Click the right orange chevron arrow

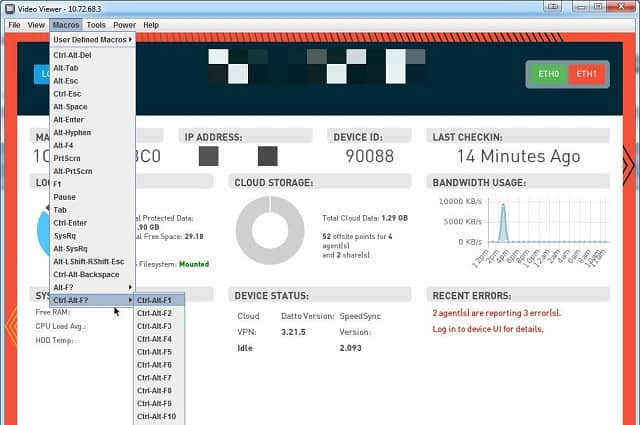[629, 165]
